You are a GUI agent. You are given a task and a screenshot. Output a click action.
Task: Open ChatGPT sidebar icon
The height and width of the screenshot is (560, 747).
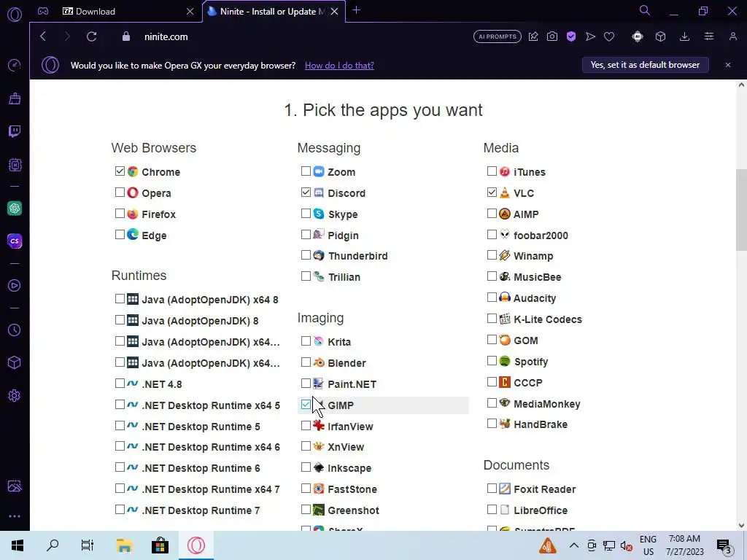coord(15,208)
